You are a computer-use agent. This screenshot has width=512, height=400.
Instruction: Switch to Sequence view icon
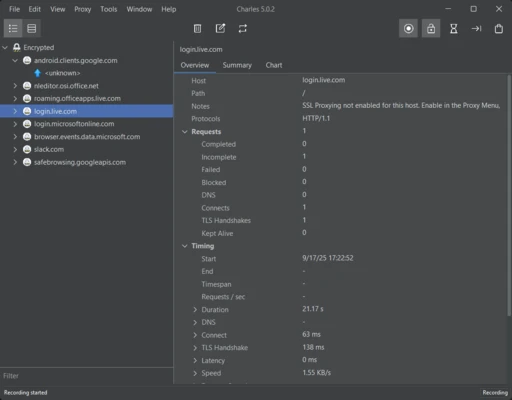[x=32, y=28]
